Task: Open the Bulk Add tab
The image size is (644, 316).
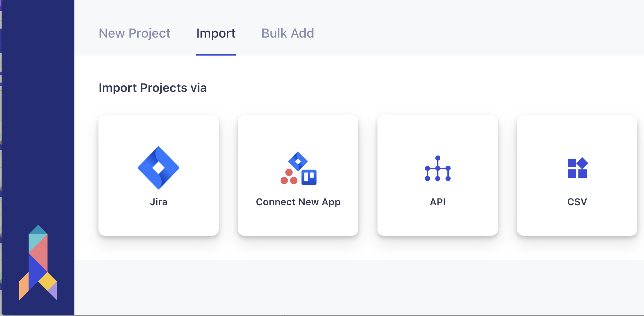Action: click(x=288, y=33)
